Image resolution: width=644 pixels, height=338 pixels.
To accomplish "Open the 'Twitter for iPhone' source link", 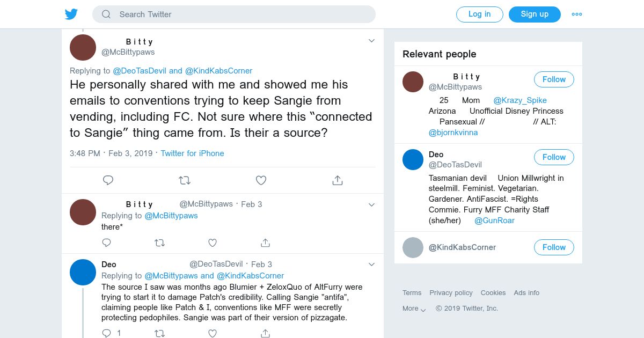I will (x=192, y=153).
